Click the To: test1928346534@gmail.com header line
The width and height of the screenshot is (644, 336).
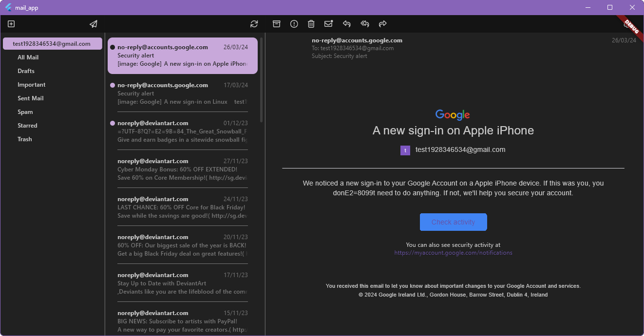pos(353,48)
